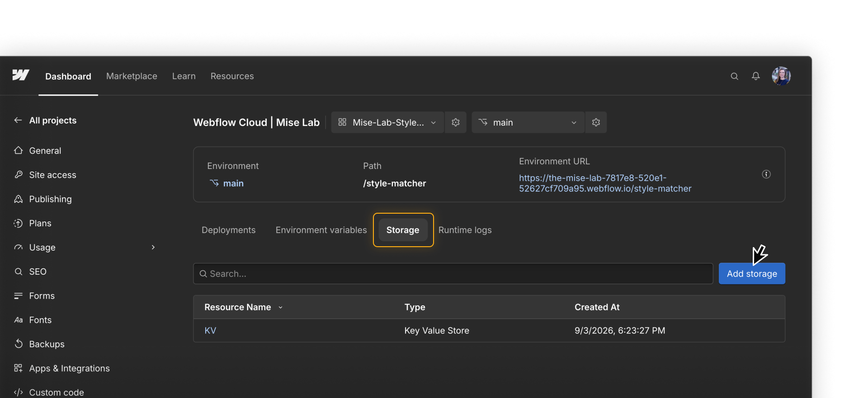Open Usage via its gauge icon
The width and height of the screenshot is (868, 398).
point(18,248)
